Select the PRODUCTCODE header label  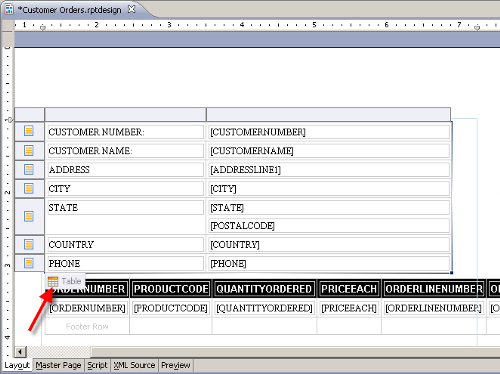(171, 289)
